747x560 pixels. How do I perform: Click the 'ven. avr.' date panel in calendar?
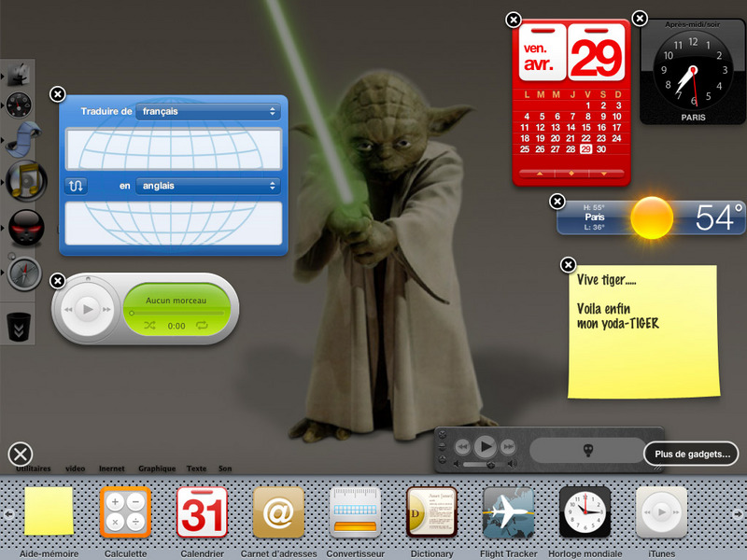543,53
